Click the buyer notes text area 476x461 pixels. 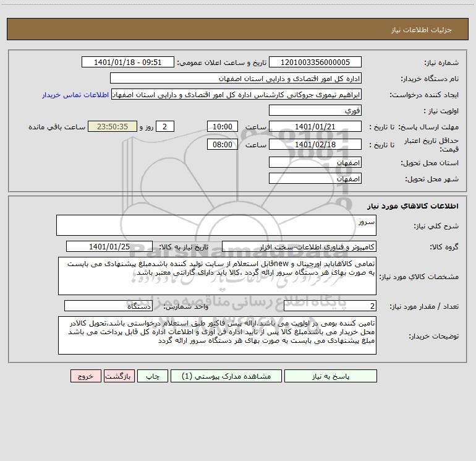click(x=217, y=335)
